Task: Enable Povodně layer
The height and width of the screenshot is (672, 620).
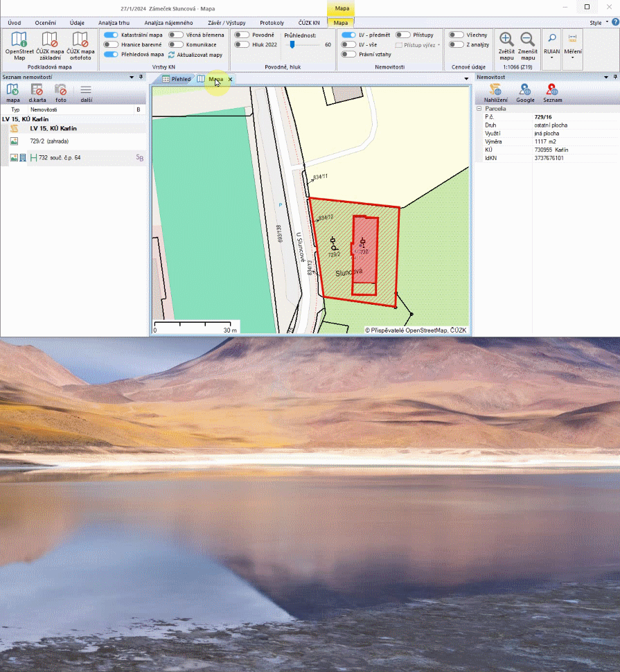Action: [242, 35]
